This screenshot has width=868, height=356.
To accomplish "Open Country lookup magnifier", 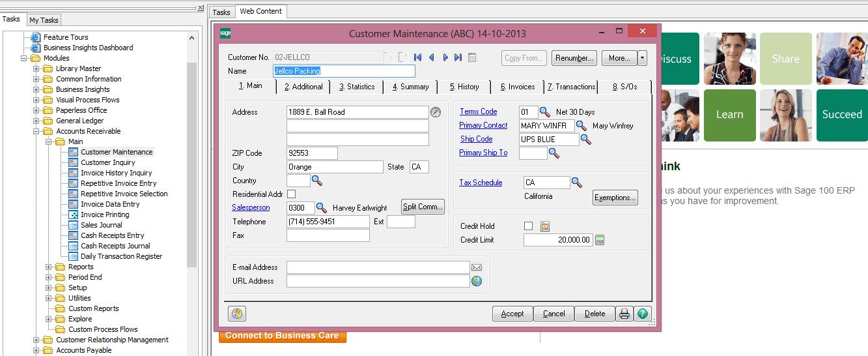I will pyautogui.click(x=316, y=181).
